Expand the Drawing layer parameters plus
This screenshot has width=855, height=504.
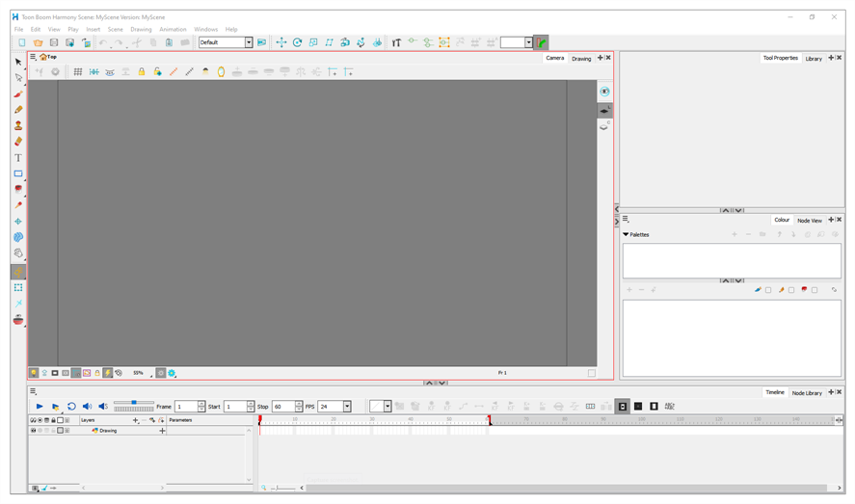pyautogui.click(x=162, y=431)
